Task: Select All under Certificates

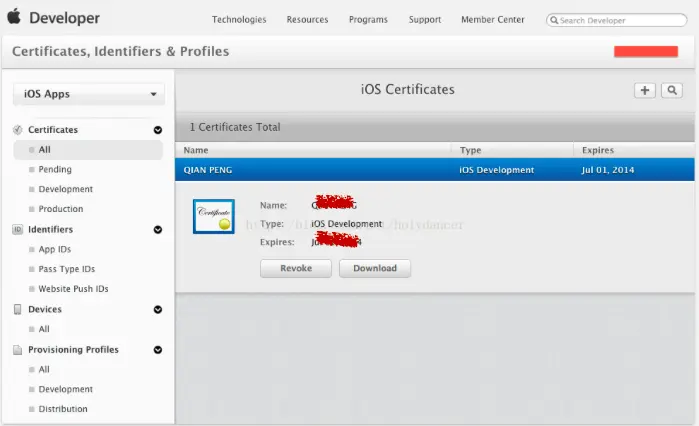Action: [88, 150]
